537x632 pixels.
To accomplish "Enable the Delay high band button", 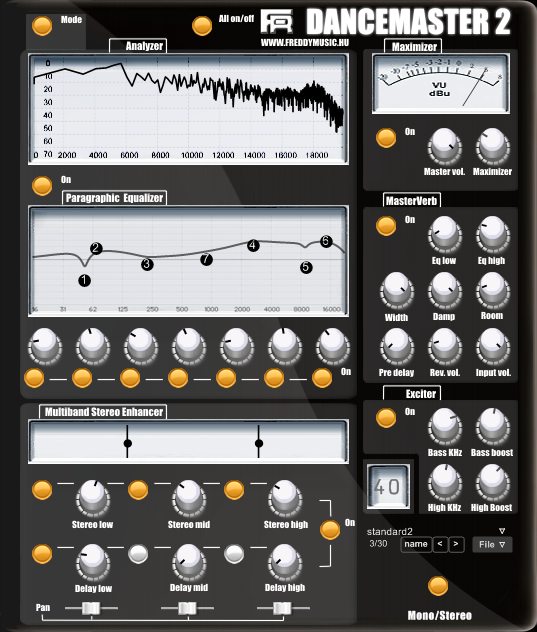I will pos(234,554).
